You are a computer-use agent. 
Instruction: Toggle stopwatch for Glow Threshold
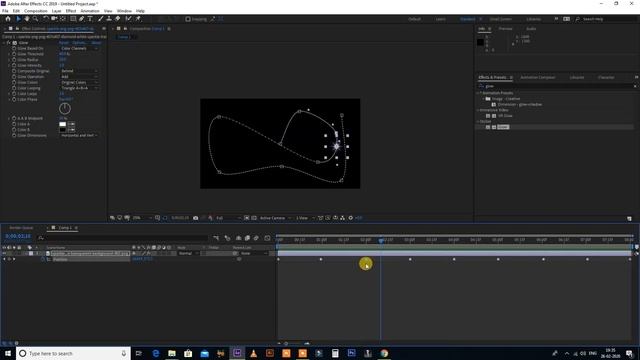(14, 54)
